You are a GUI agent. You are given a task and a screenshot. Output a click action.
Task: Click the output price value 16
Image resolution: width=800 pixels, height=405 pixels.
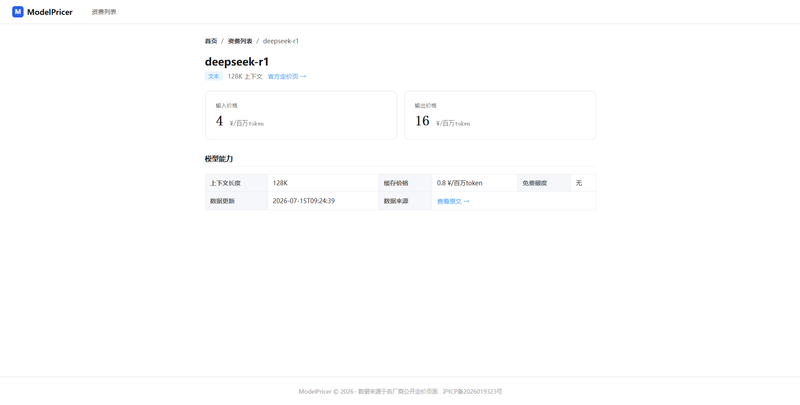pyautogui.click(x=422, y=121)
